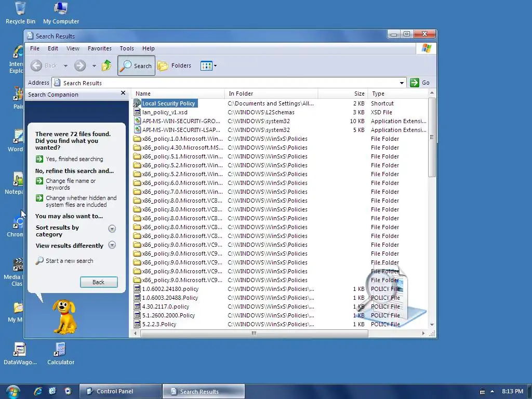
Task: Open the Address bar dropdown
Action: pos(402,83)
